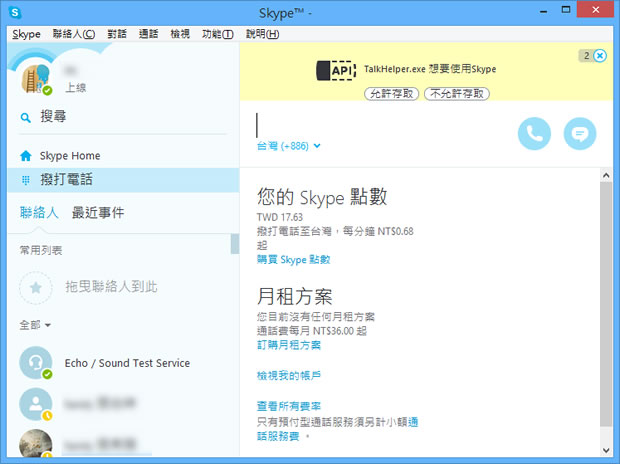Open the 對話 menu
This screenshot has height=464, width=620.
click(117, 34)
